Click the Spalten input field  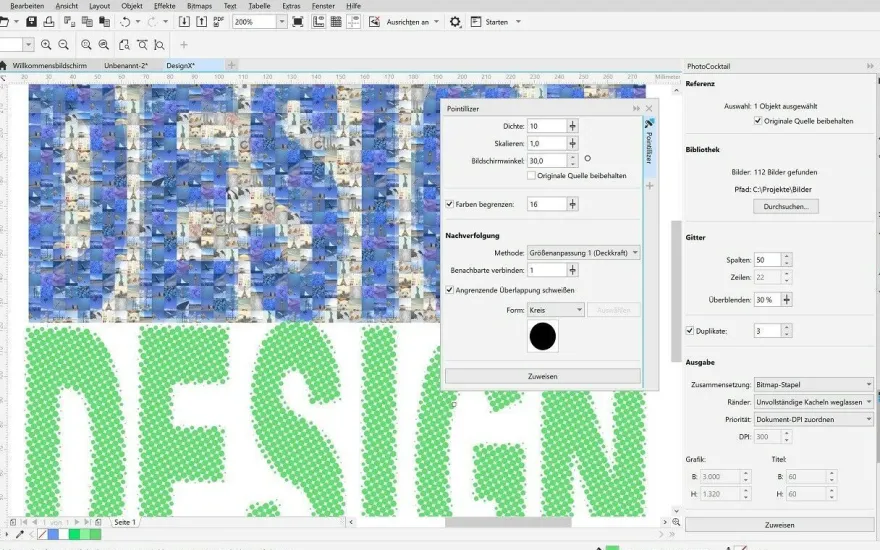tap(768, 260)
